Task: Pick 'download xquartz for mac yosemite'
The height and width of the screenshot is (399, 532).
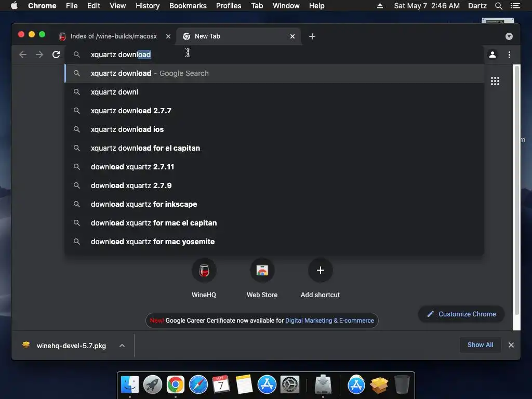Action: (274, 241)
